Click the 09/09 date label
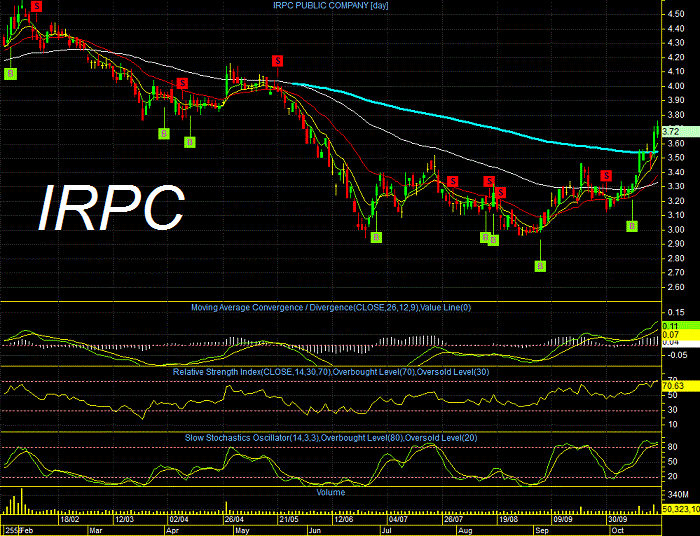This screenshot has height=536, width=700. pos(563,519)
